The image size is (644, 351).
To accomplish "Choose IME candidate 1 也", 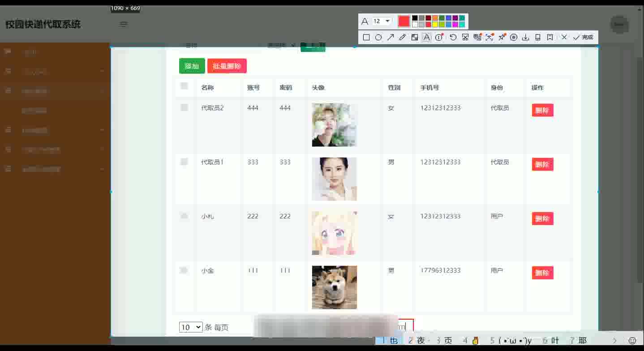I will (x=390, y=341).
